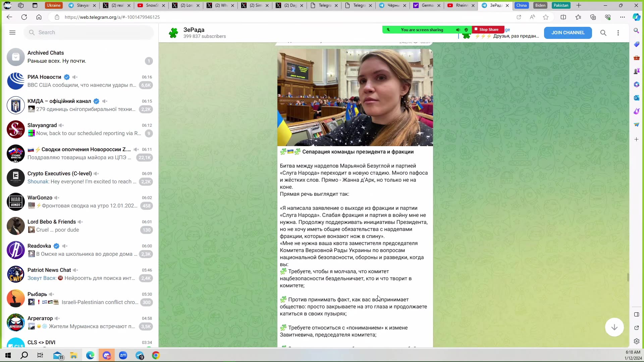This screenshot has width=644, height=362.
Task: Expand the Ukraine tab group label
Action: click(x=54, y=5)
